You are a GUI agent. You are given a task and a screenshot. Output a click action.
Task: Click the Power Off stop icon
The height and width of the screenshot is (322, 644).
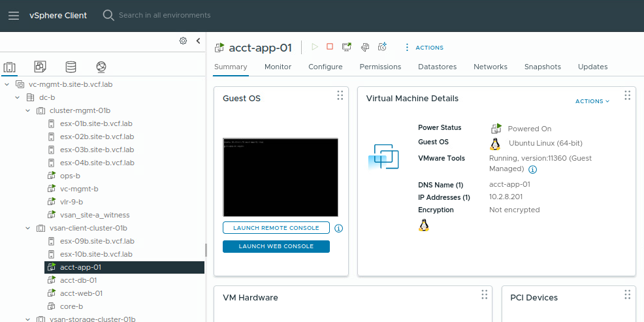click(330, 47)
